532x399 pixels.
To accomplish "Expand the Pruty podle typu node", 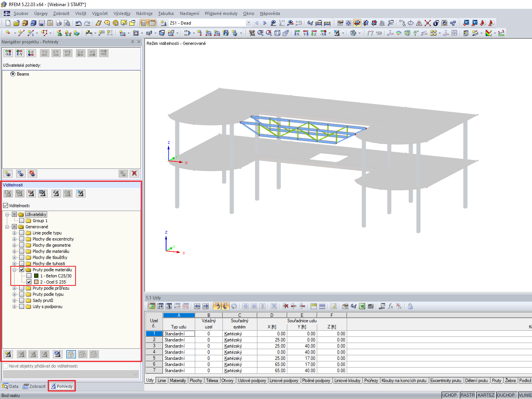I will point(15,294).
